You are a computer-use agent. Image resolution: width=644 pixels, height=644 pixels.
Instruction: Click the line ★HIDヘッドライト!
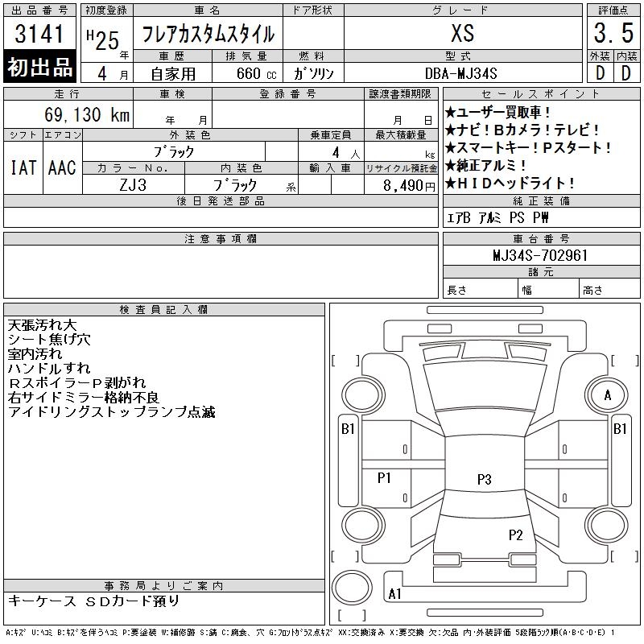click(x=510, y=183)
